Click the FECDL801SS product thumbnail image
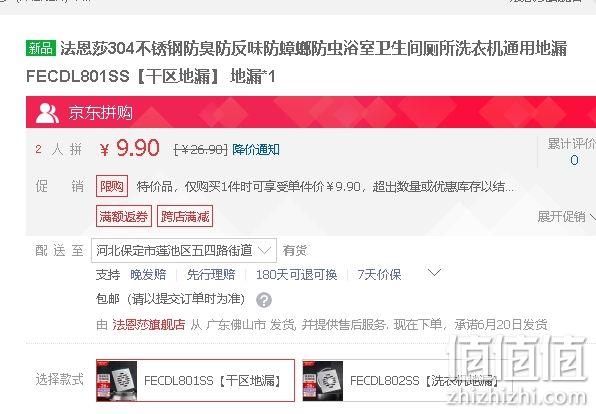 [x=117, y=381]
